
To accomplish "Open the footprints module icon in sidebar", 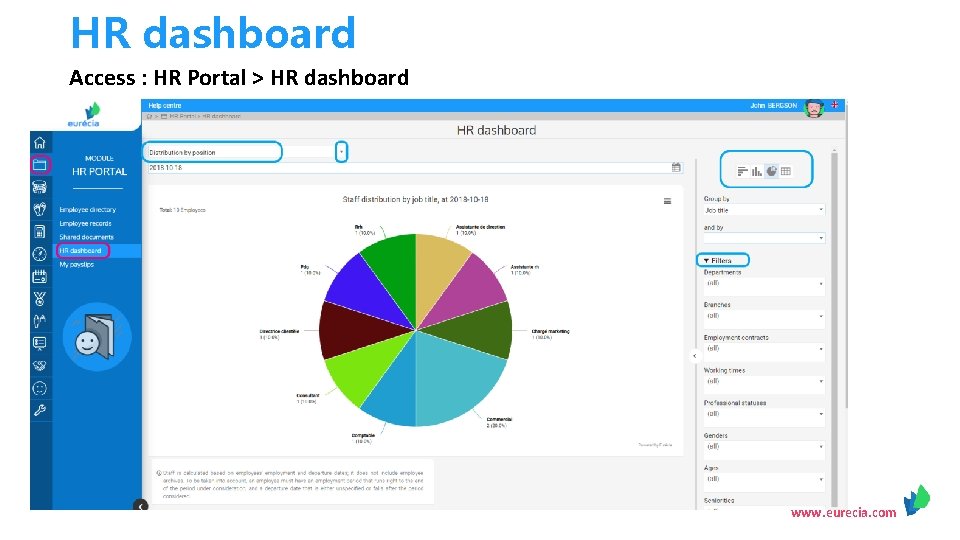I will coord(40,209).
